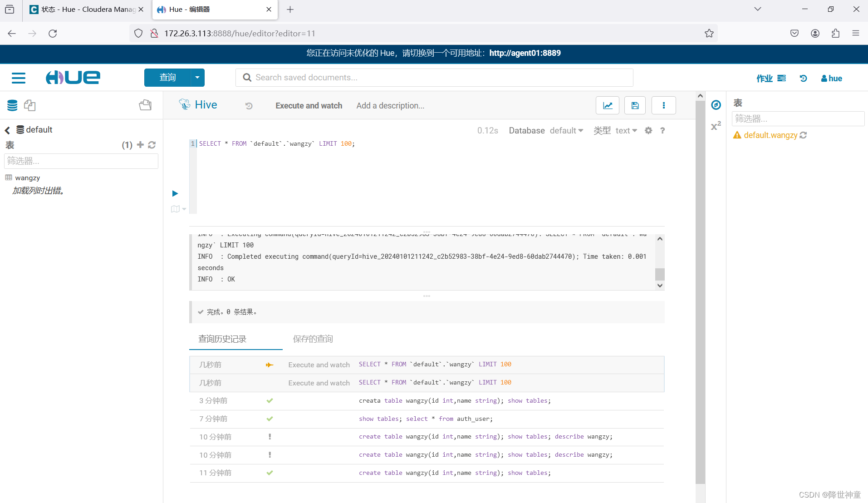The height and width of the screenshot is (503, 868).
Task: Run the query with play button
Action: [175, 193]
